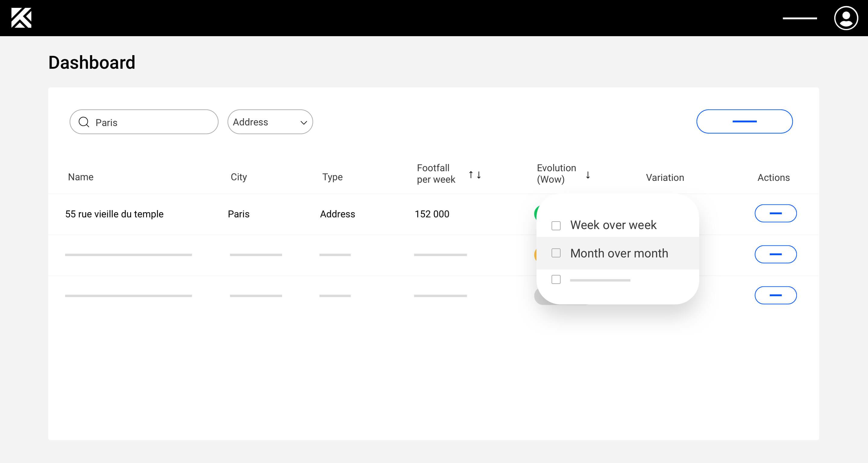Sort Footfall per week ascending arrow
The image size is (868, 463).
coord(471,175)
